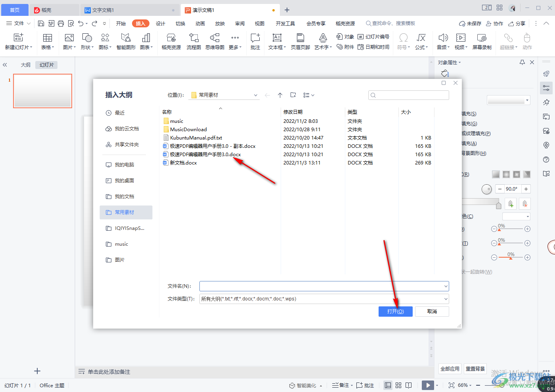This screenshot has width=555, height=392.
Task: Click the undo arrow icon
Action: pos(81,23)
